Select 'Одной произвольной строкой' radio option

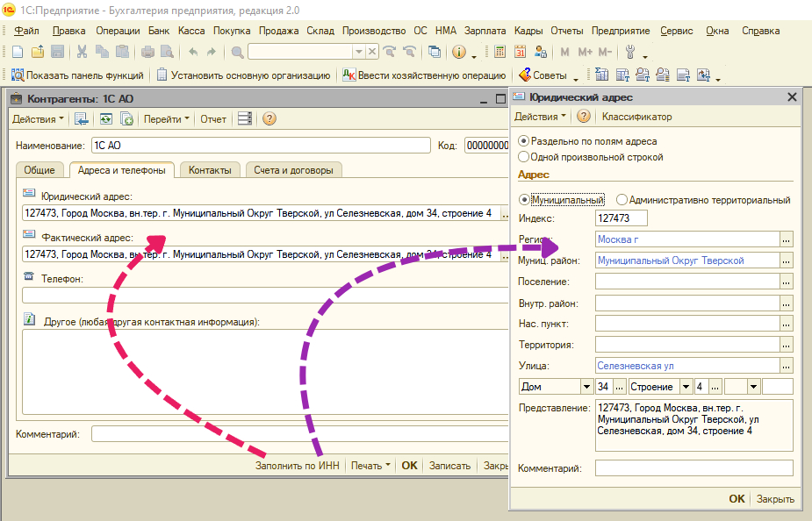pyautogui.click(x=524, y=157)
